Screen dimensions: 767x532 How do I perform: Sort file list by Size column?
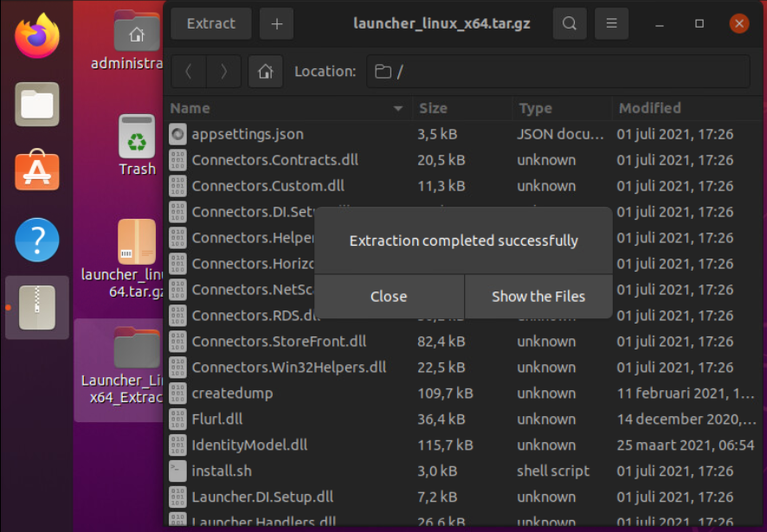click(x=433, y=108)
